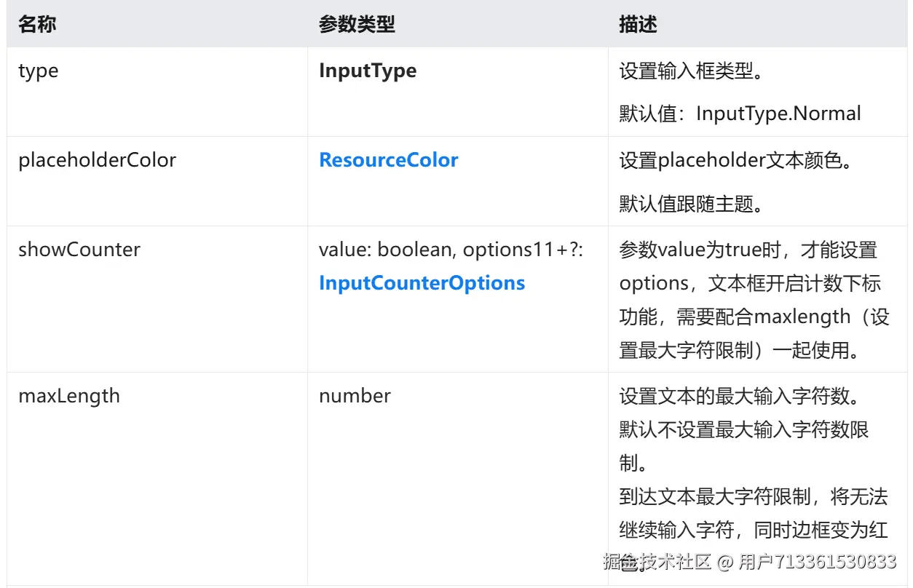The image size is (913, 588).
Task: Click the placeholderColor attribute name
Action: pos(97,160)
